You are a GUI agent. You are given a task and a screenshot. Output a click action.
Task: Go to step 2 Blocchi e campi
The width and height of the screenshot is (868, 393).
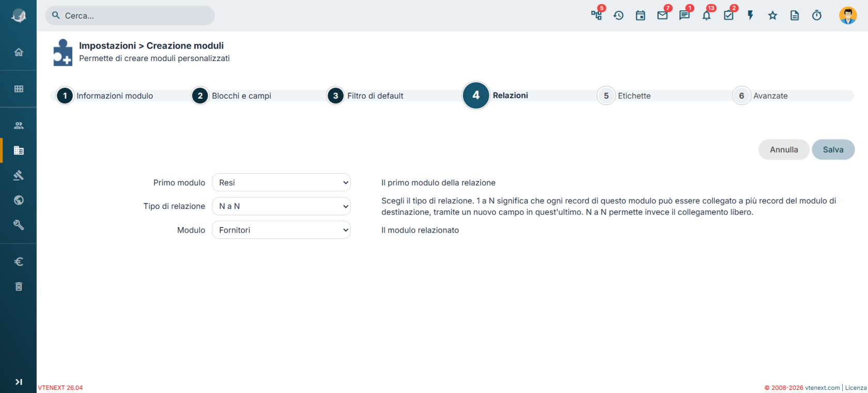pos(231,96)
